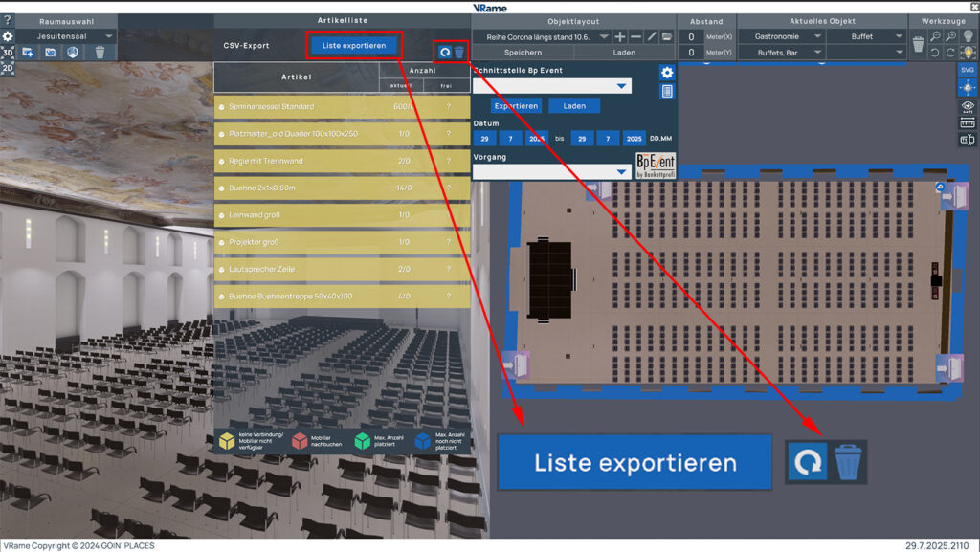The height and width of the screenshot is (552, 980).
Task: Click the green cube Max. Anzahl platziert swatch
Action: coord(363,441)
